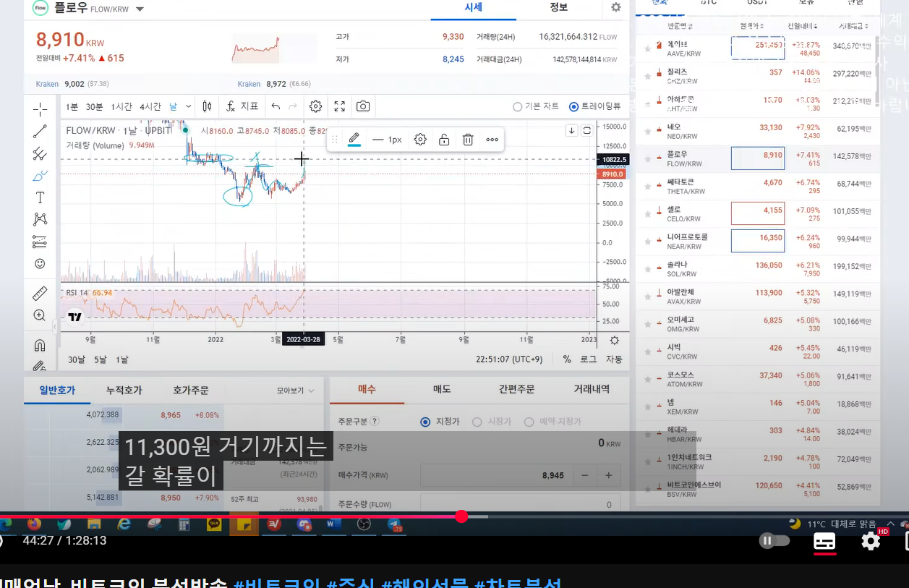Click the 매수가격 input showing 8,945
Screen dimensions: 909x588
[x=496, y=475]
